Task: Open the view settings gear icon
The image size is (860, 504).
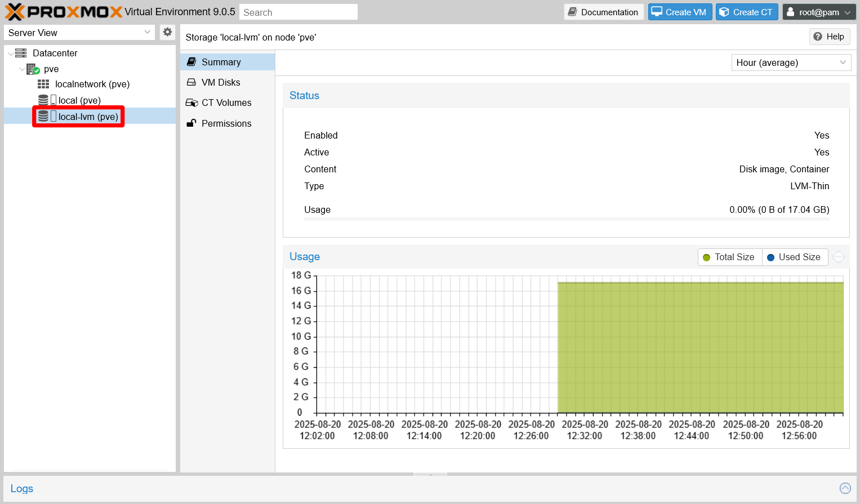Action: [167, 32]
